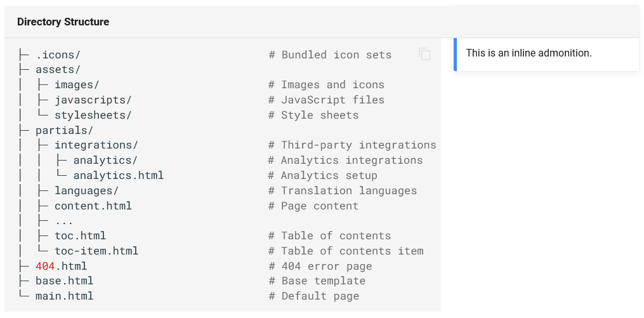Select the red 404 in 404.html
This screenshot has height=318, width=644.
tap(45, 266)
